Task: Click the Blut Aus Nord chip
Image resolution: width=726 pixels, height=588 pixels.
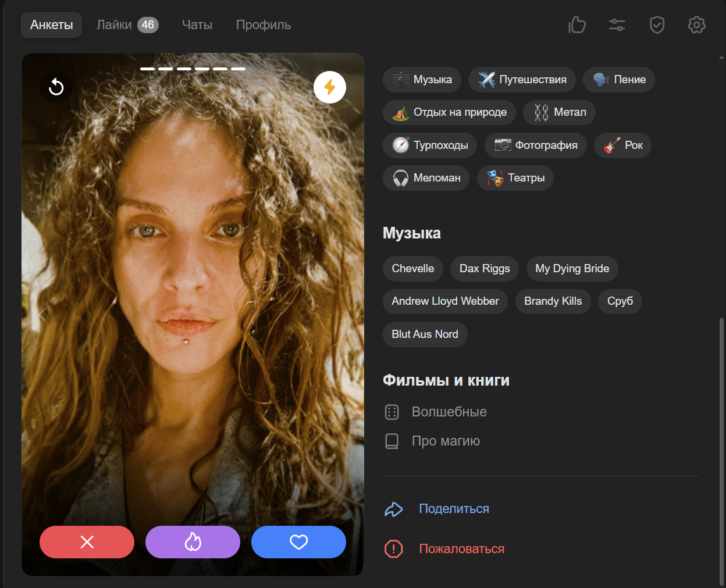Action: (x=425, y=334)
